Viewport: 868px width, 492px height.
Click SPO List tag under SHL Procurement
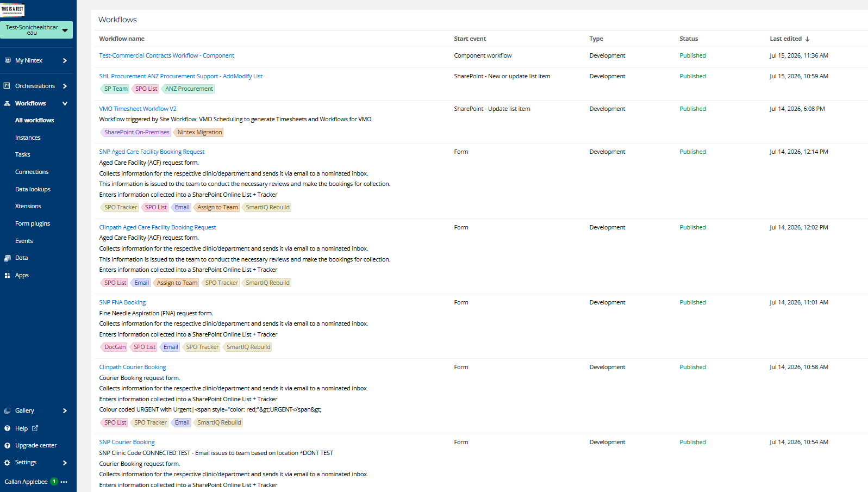pyautogui.click(x=145, y=89)
